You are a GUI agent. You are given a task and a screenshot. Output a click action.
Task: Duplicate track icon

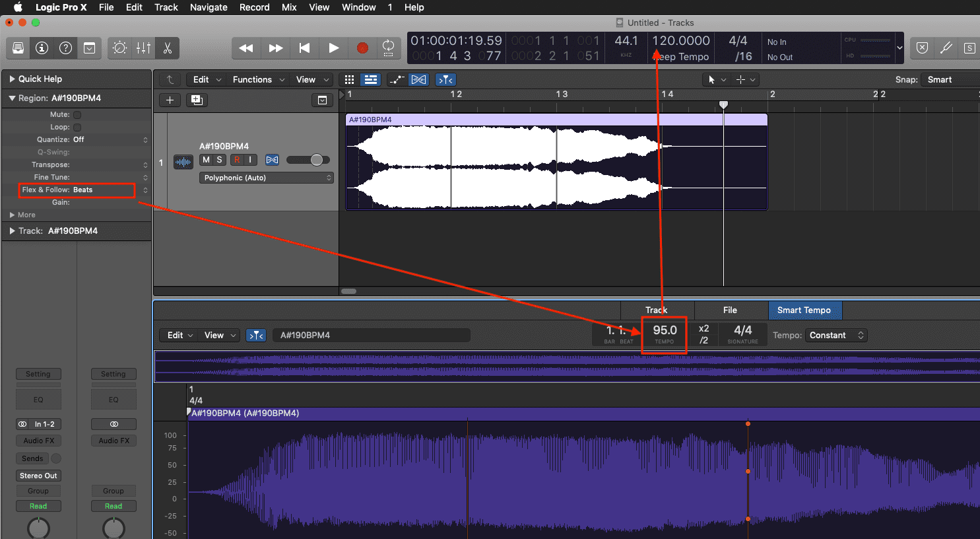[197, 100]
